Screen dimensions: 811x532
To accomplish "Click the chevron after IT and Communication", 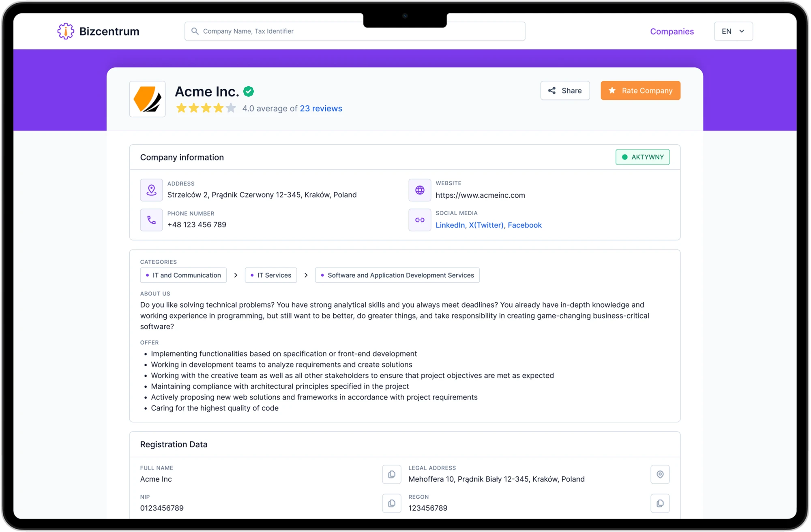I will tap(236, 276).
